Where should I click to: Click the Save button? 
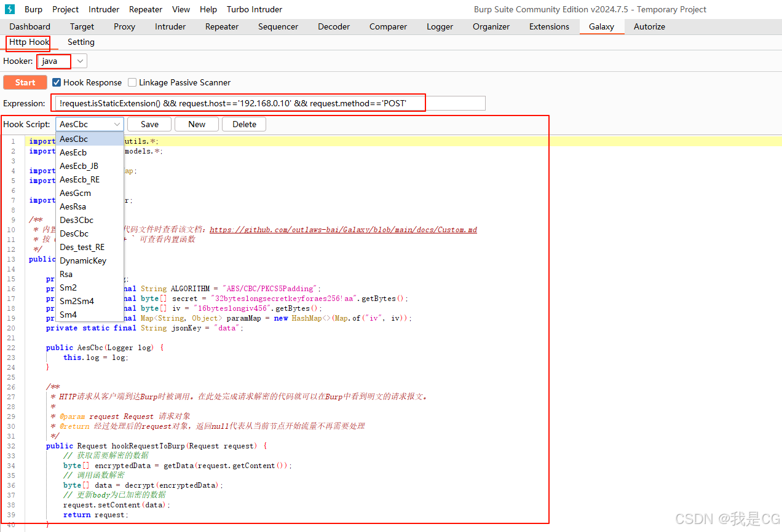click(x=149, y=124)
